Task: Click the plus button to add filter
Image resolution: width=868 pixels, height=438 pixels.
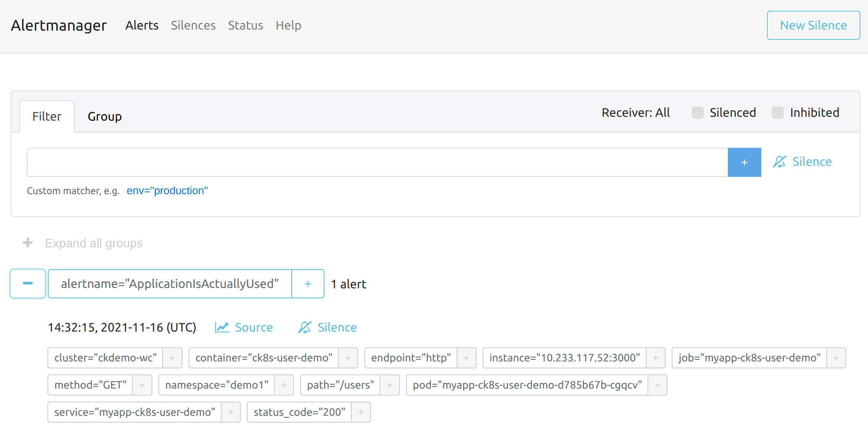Action: pyautogui.click(x=745, y=163)
